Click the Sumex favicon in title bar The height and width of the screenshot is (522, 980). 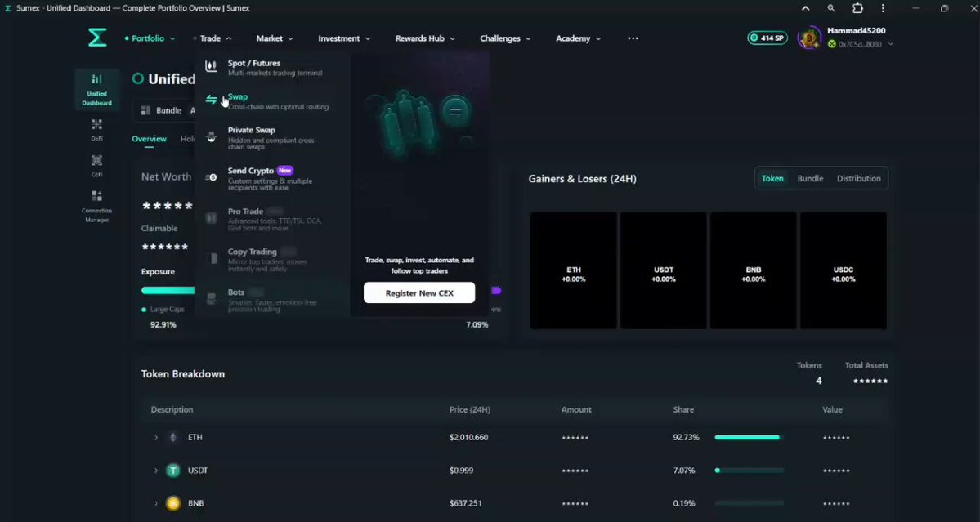[8, 8]
